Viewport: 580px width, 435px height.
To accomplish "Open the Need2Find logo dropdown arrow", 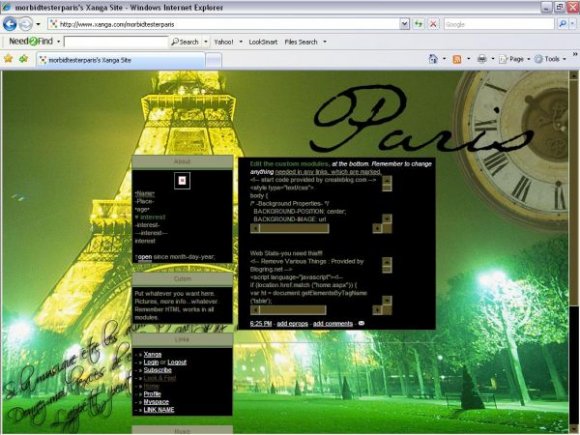I will [58, 41].
